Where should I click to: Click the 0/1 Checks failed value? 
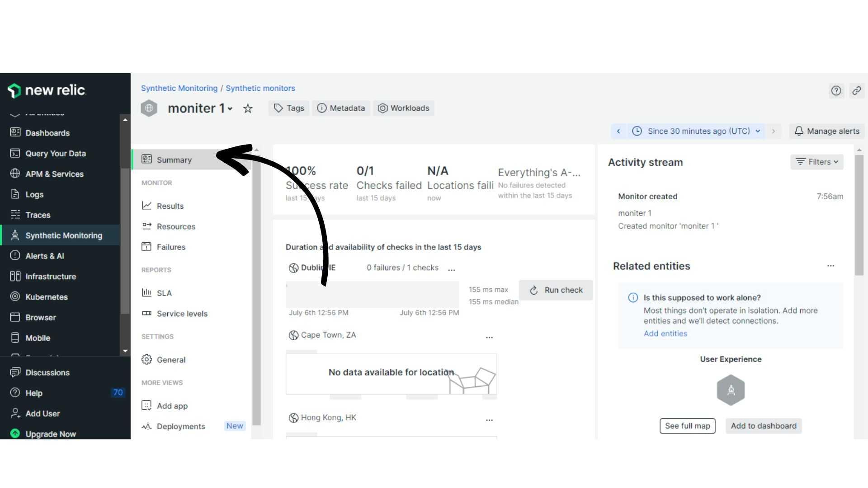pyautogui.click(x=365, y=171)
